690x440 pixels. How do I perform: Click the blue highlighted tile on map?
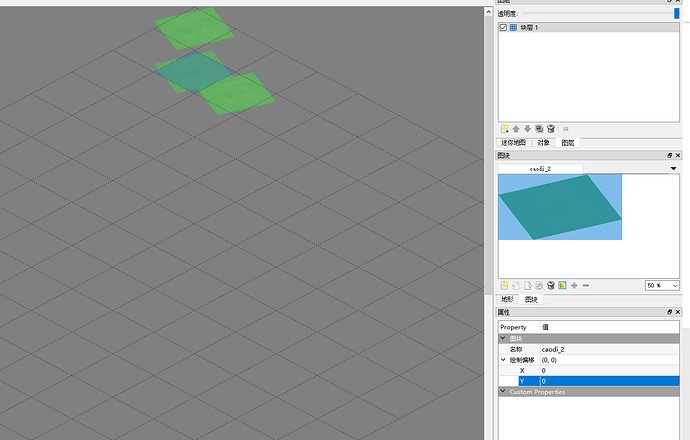click(x=194, y=72)
